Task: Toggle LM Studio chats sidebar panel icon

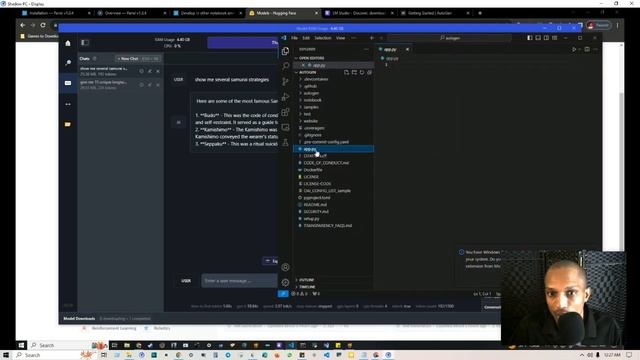Action: pyautogui.click(x=85, y=42)
